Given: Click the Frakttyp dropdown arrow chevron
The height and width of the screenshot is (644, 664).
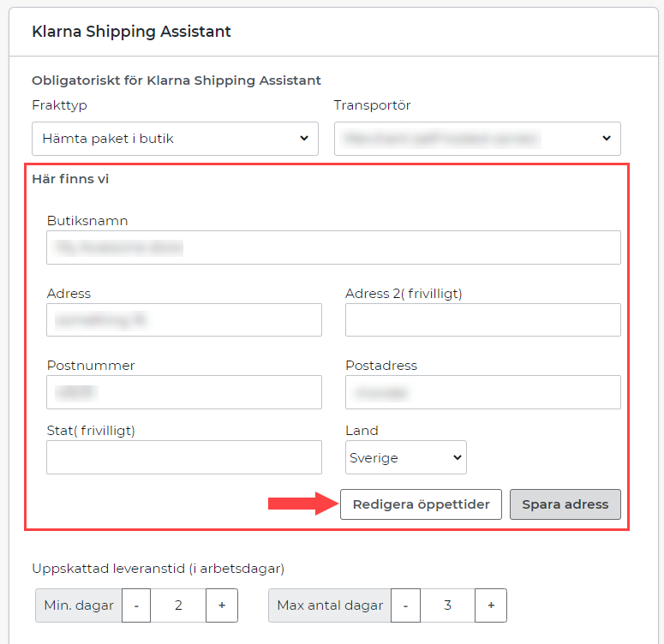Looking at the screenshot, I should [304, 138].
